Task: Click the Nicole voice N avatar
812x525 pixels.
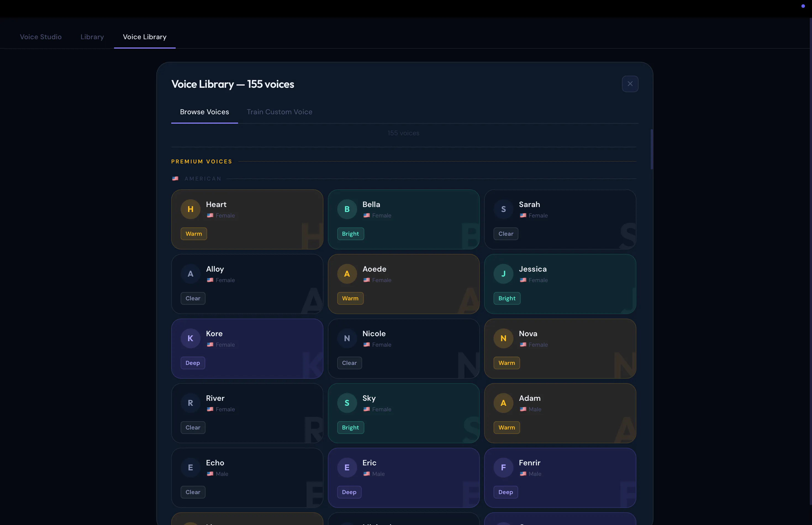Action: [x=347, y=338]
